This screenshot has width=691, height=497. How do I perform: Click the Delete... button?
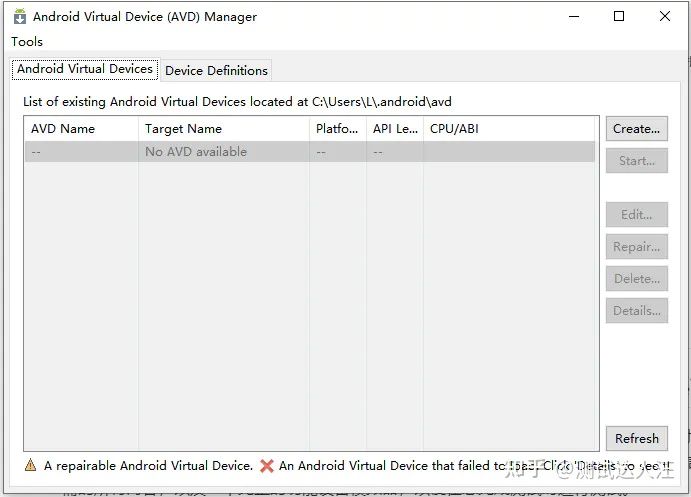click(636, 279)
